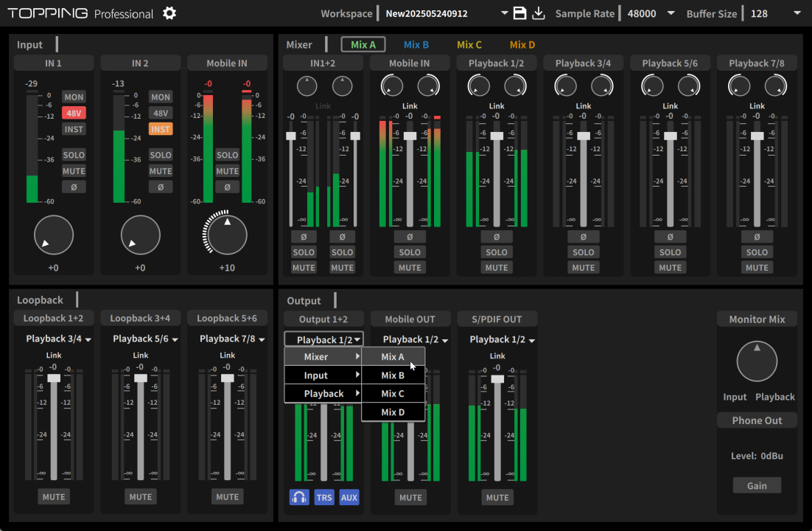This screenshot has width=812, height=531.
Task: Open the Input submenu entry
Action: coord(323,375)
